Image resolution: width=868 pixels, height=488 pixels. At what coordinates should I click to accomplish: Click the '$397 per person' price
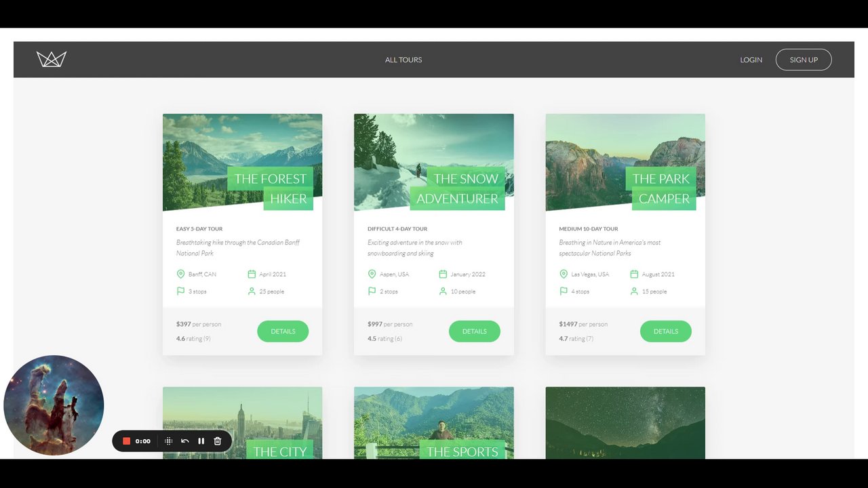pos(199,324)
